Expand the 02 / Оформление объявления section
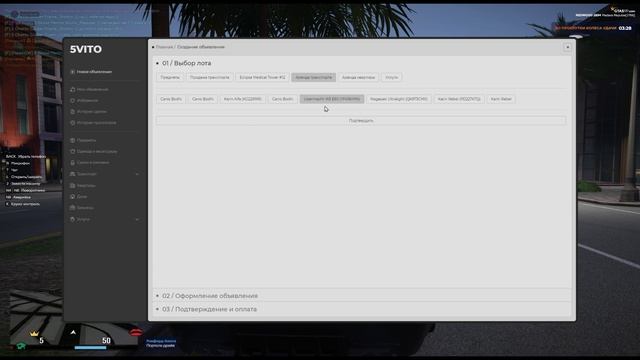 click(x=210, y=296)
